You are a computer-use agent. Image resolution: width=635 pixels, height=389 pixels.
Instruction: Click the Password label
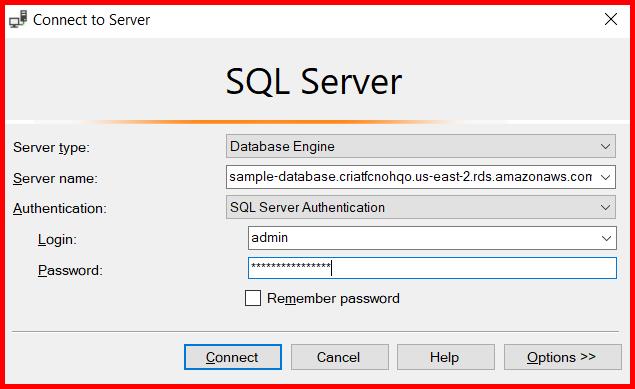click(x=70, y=270)
